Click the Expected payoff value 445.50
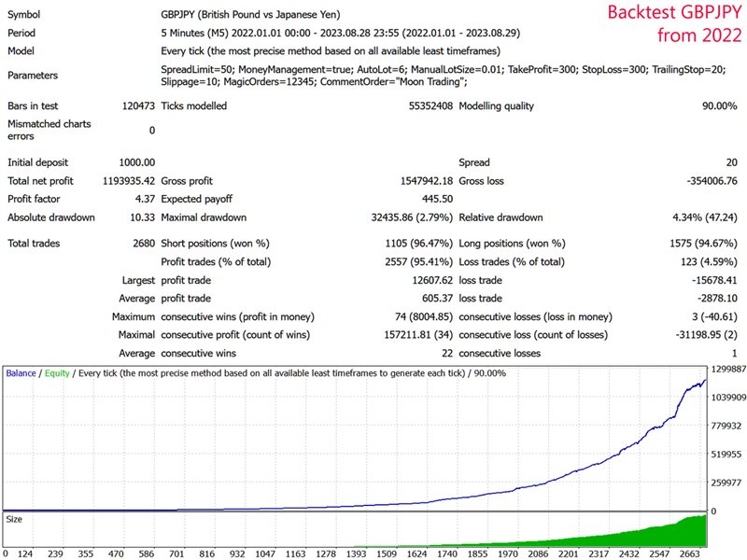747x560 pixels. (437, 199)
